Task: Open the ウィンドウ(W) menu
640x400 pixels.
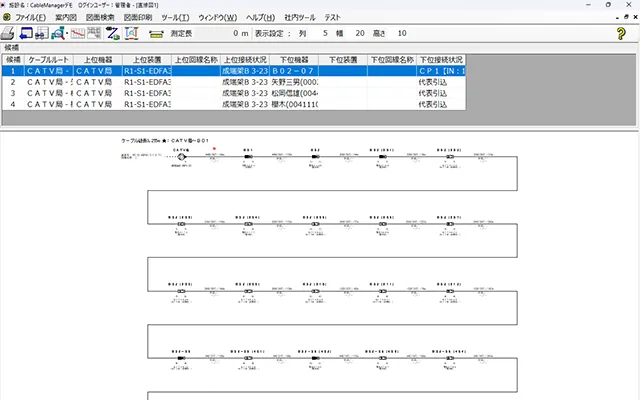Action: pos(218,18)
